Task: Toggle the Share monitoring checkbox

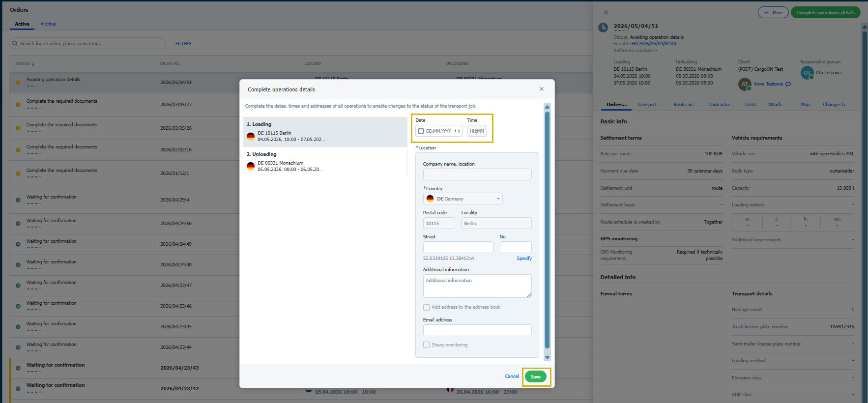Action: pyautogui.click(x=426, y=345)
